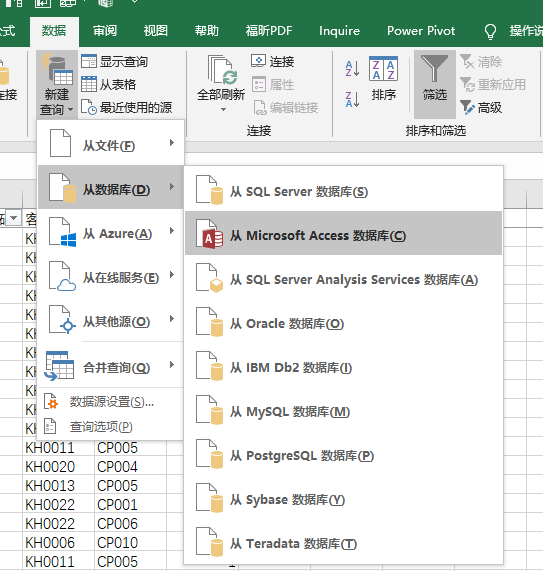Toggle the 筛选 filter funnel button
543x571 pixels.
pos(434,84)
